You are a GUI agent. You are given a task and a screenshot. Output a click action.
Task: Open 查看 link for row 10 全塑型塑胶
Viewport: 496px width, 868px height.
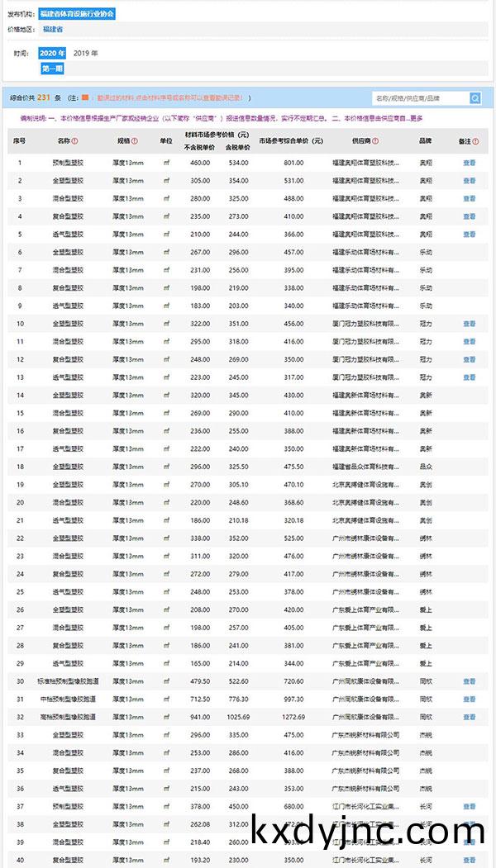469,324
